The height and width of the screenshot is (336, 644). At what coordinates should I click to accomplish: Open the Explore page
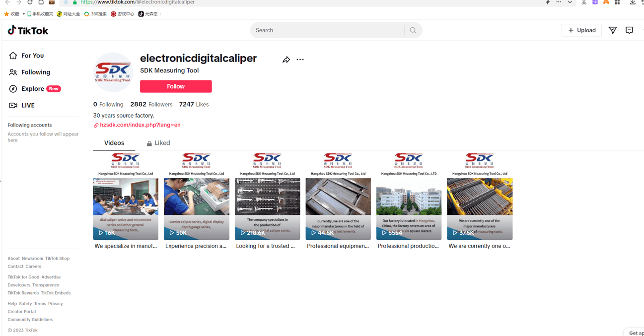[34, 89]
